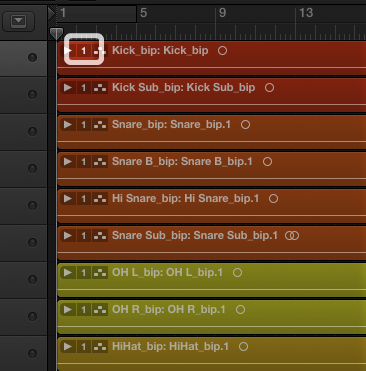This screenshot has width=366, height=371.
Task: Click the track header dot beside Kick_bip row
Action: (32, 57)
